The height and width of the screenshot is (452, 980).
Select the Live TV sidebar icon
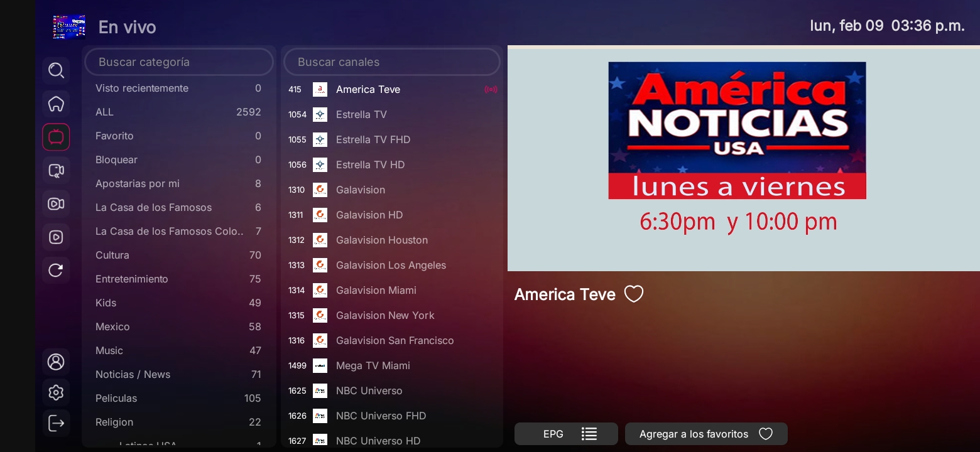(56, 137)
